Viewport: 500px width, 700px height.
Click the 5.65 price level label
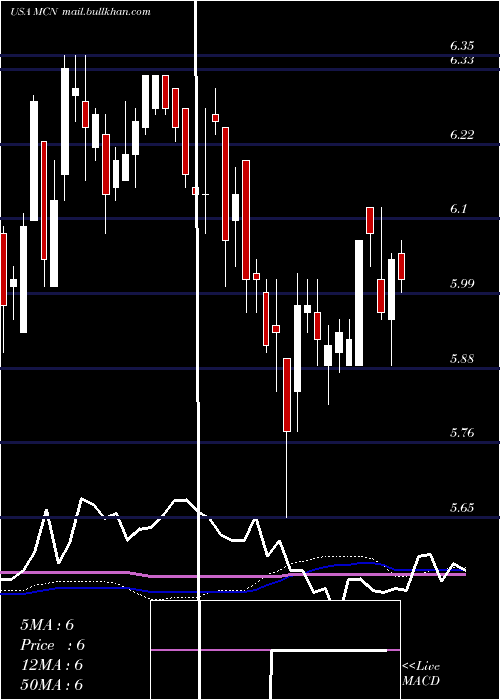(x=462, y=508)
